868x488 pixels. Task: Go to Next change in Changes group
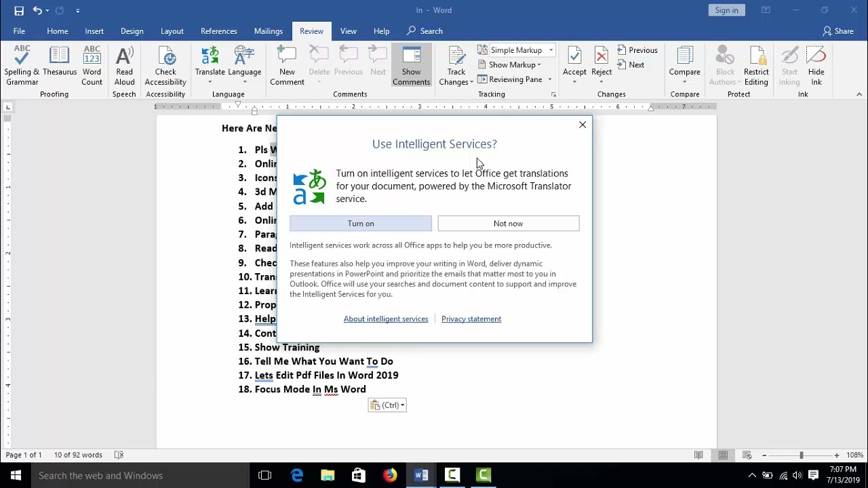coord(631,65)
